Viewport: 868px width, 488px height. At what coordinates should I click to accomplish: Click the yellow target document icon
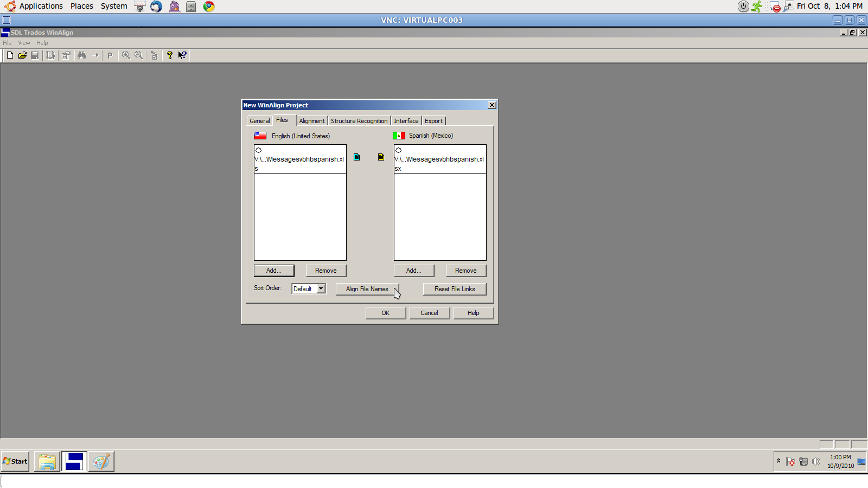pyautogui.click(x=381, y=157)
